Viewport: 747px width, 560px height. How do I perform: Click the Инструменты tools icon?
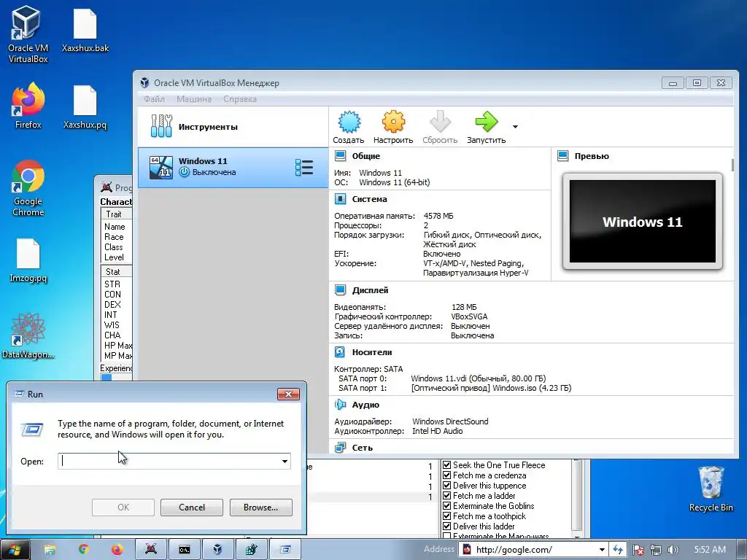[x=161, y=126]
